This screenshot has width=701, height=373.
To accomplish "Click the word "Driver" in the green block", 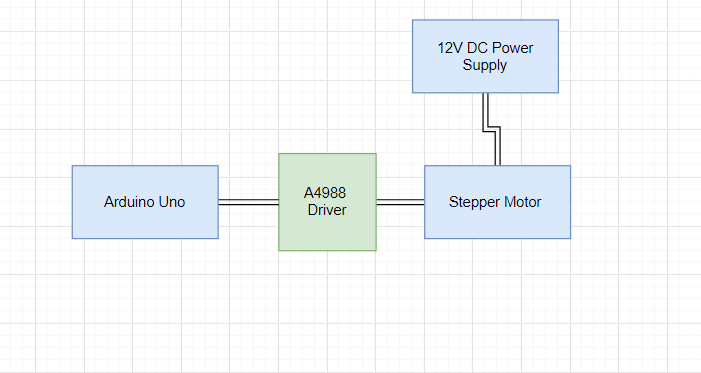I will pyautogui.click(x=327, y=210).
